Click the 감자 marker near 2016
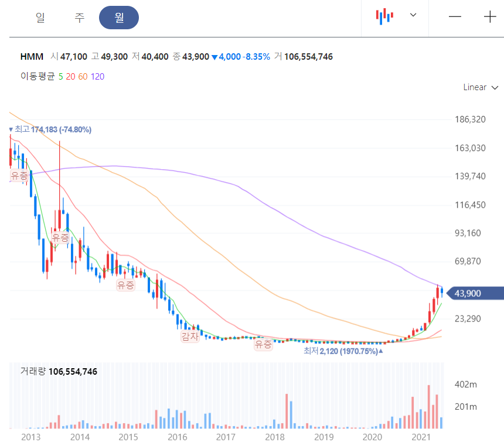The height and width of the screenshot is (442, 504). pyautogui.click(x=190, y=337)
